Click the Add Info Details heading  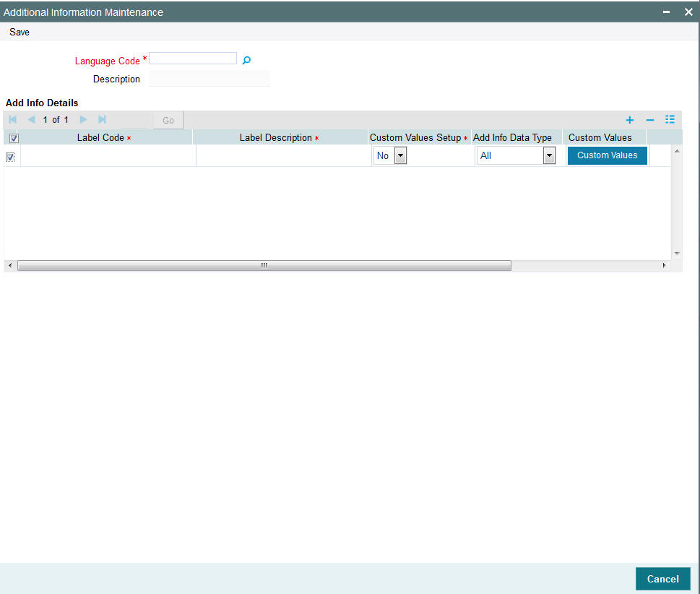[42, 103]
